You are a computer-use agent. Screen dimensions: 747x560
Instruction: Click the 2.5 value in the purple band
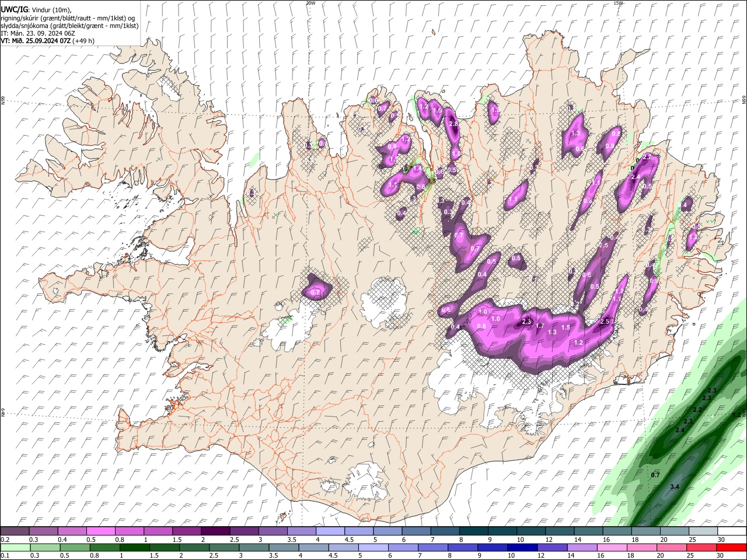click(605, 321)
